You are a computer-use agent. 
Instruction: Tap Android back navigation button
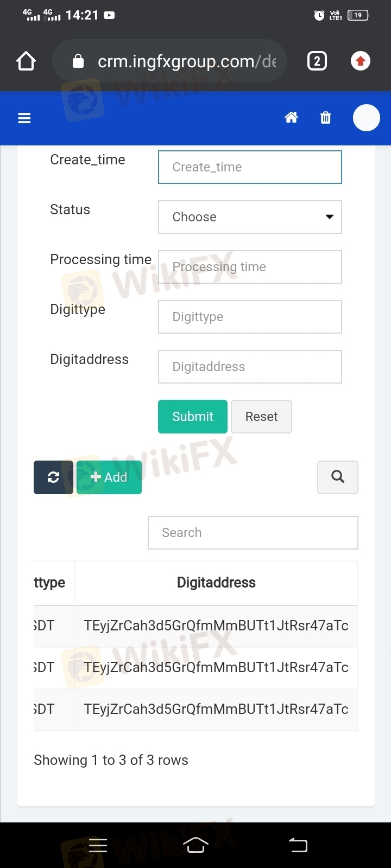pyautogui.click(x=298, y=845)
